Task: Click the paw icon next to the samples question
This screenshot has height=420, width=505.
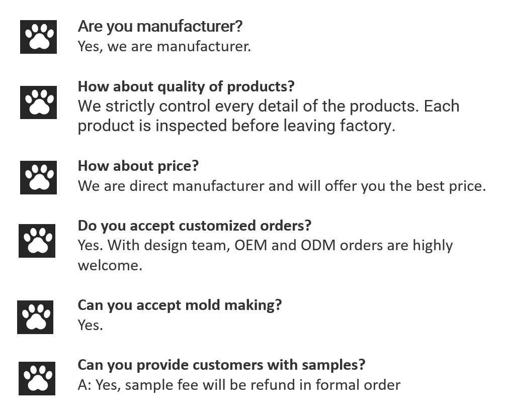Action: [37, 378]
